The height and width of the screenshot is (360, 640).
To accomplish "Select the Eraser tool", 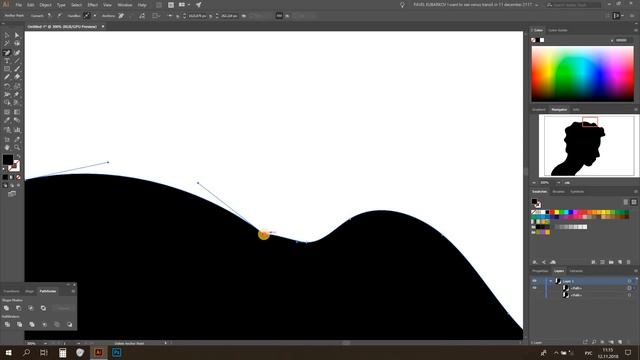I will pyautogui.click(x=17, y=77).
